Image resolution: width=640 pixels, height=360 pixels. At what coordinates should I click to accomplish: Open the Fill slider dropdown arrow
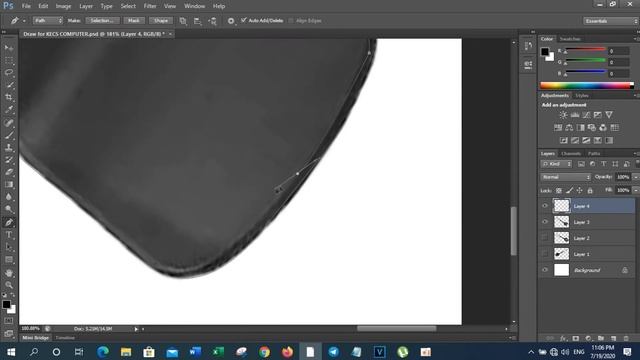pos(636,191)
